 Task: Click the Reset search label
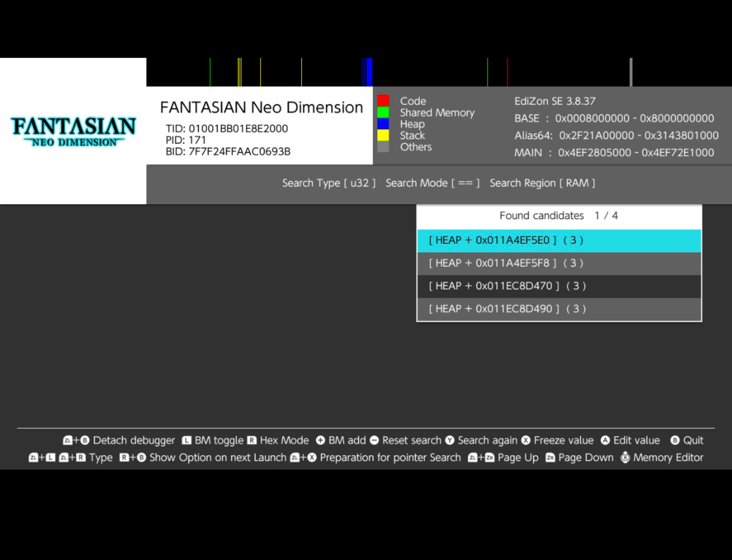coord(412,441)
